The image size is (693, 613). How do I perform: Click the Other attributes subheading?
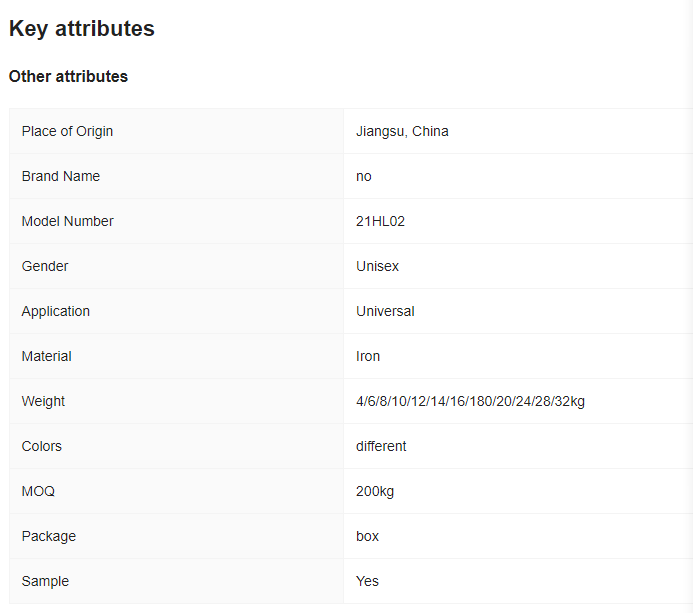point(68,76)
